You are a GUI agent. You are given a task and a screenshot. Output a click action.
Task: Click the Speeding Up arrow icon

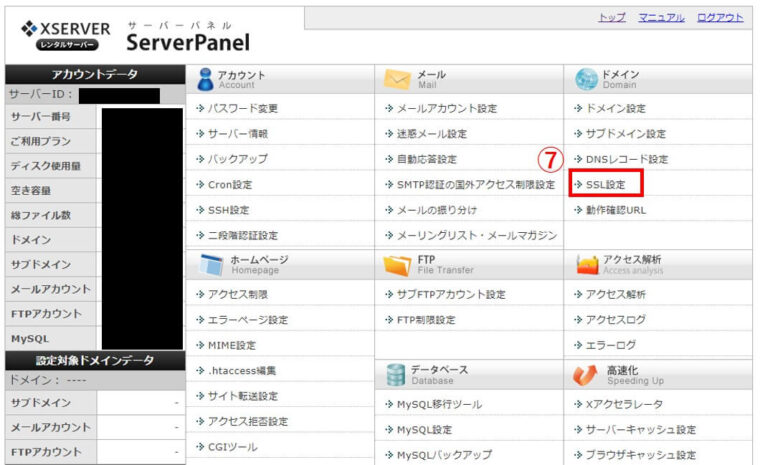(x=585, y=375)
